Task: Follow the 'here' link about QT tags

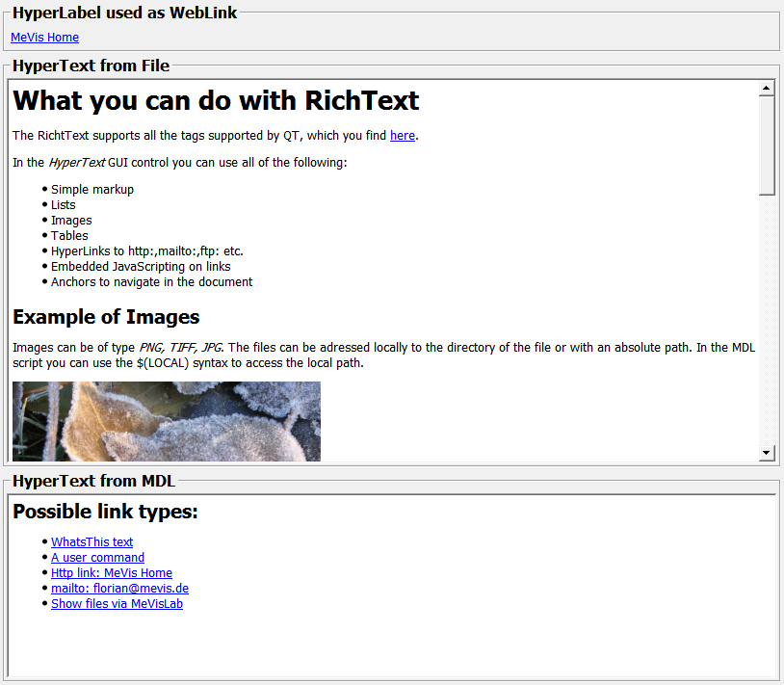Action: (x=402, y=136)
